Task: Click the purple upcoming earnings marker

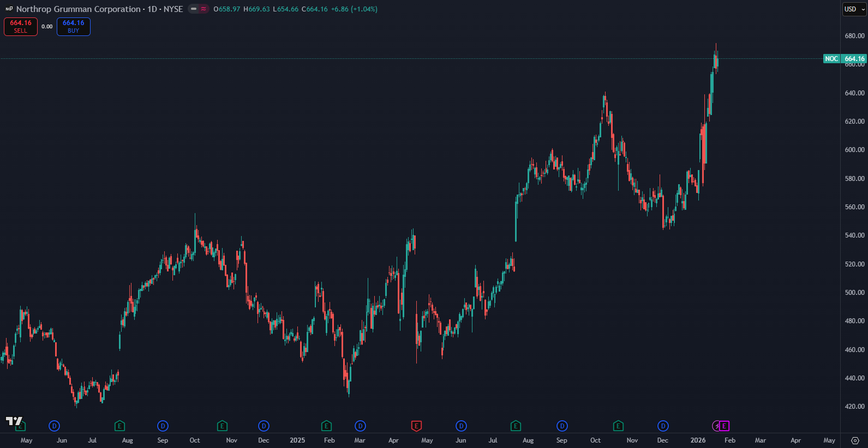Action: 725,426
